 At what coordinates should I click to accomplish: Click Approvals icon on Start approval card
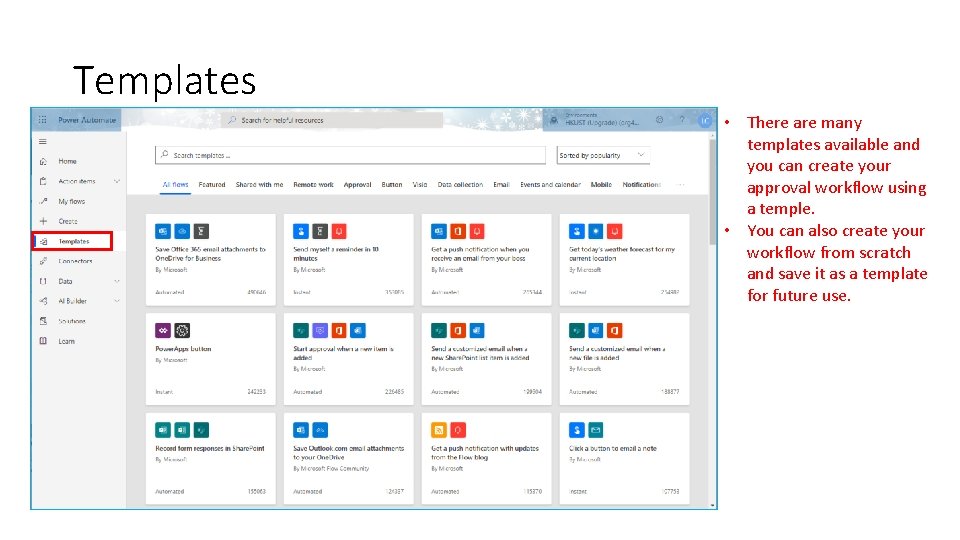point(320,331)
